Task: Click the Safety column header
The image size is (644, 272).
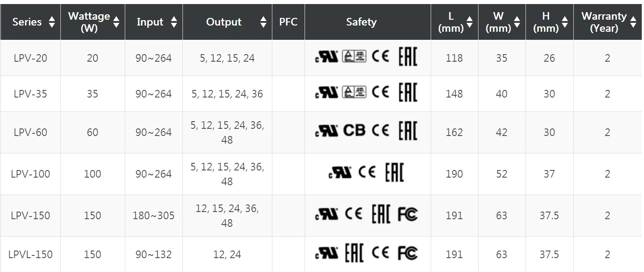Action: [361, 22]
